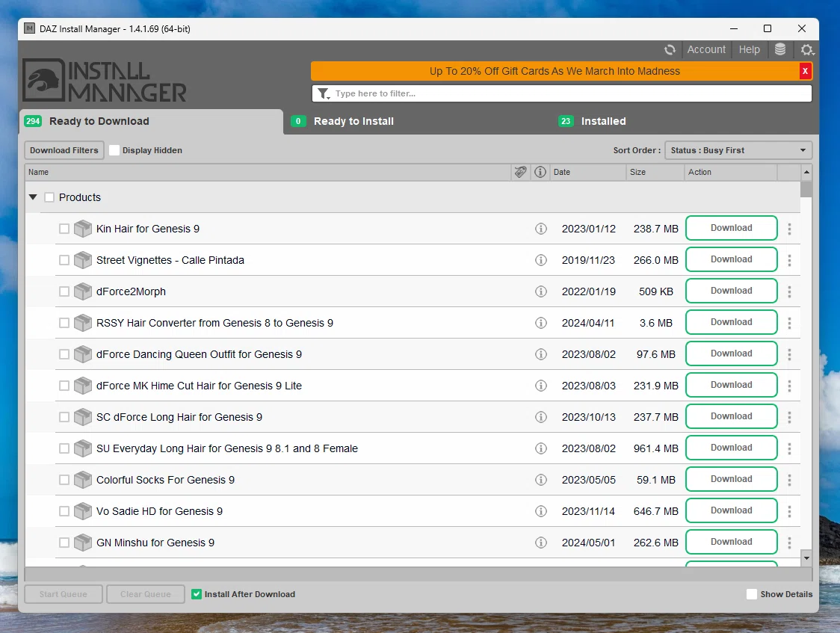The height and width of the screenshot is (633, 840).
Task: Collapse the Products group triangle
Action: [x=33, y=197]
